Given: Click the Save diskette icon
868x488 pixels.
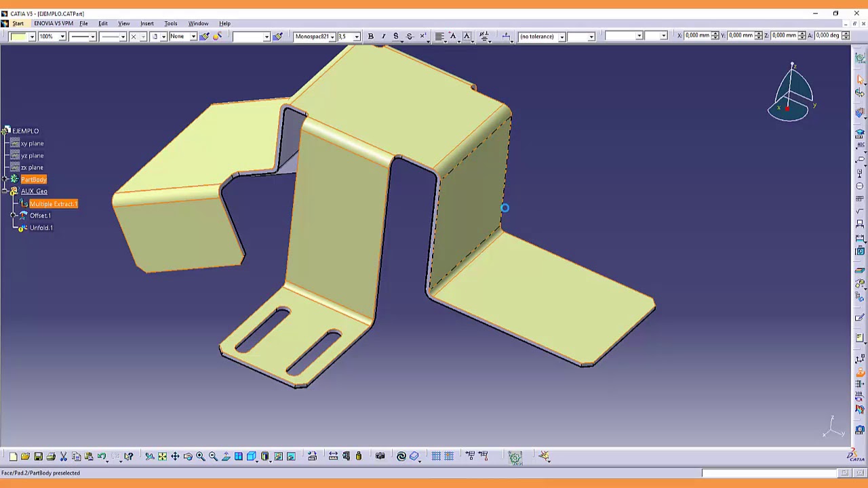Looking at the screenshot, I should [x=38, y=456].
